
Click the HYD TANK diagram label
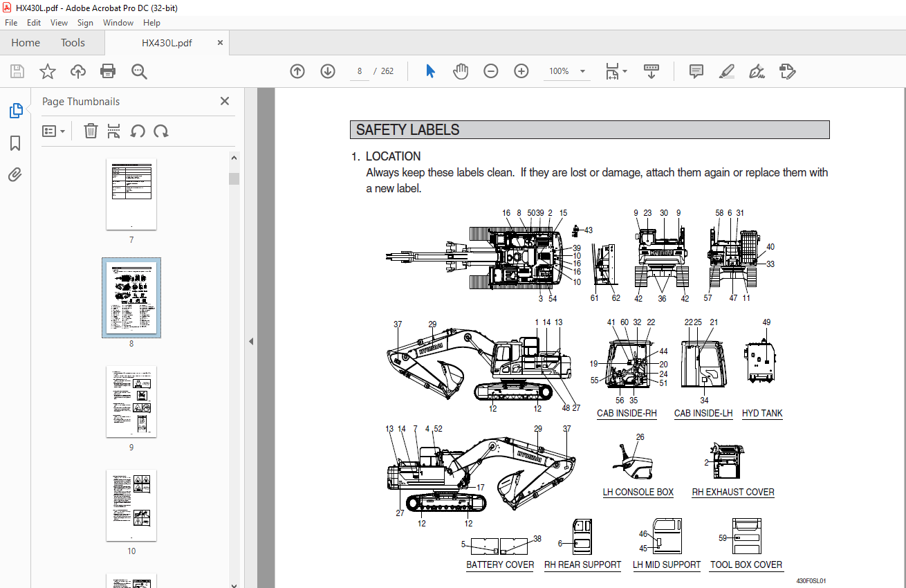(x=762, y=414)
